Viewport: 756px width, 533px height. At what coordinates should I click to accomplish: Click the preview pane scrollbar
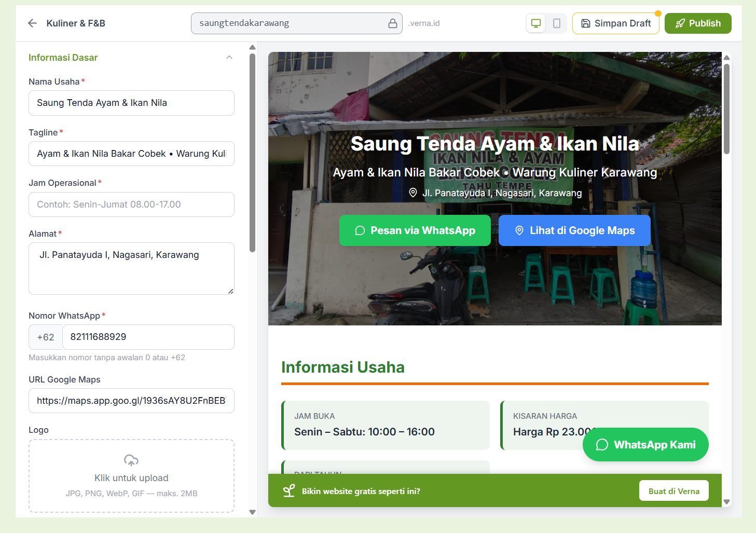pos(727,109)
